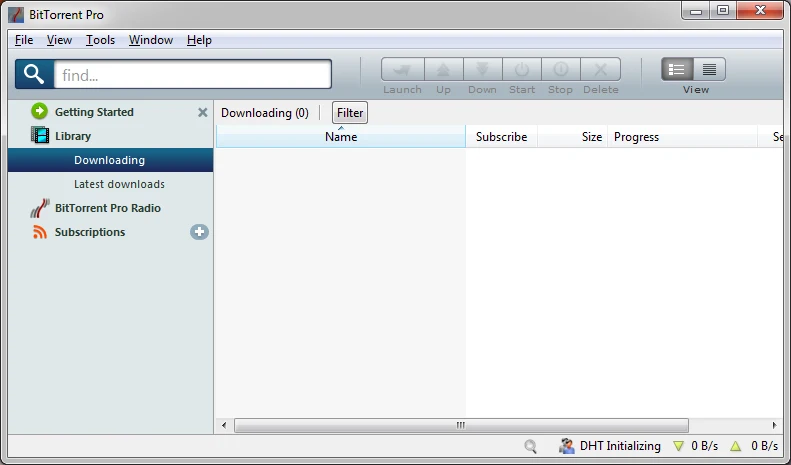Click the upload speed arrow icon
The height and width of the screenshot is (465, 791).
click(736, 446)
